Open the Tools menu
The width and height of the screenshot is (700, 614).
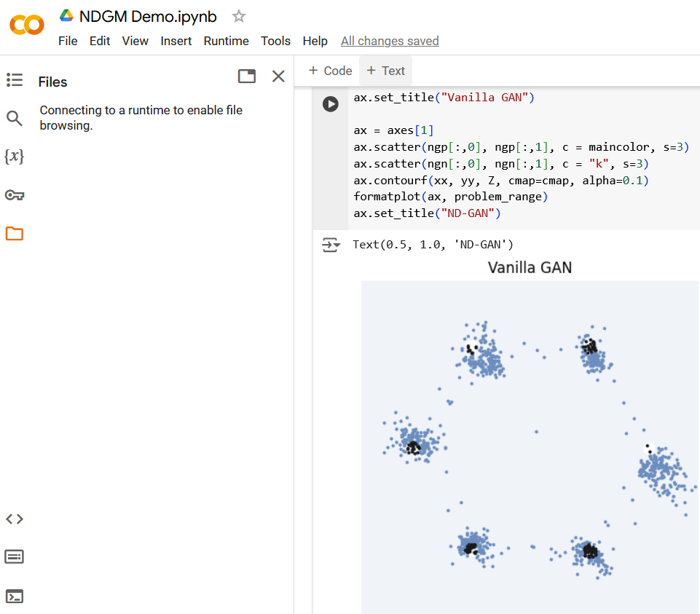[x=275, y=41]
